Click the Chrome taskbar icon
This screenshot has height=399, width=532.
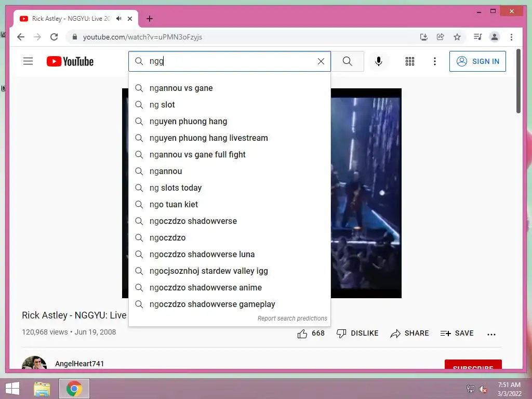74,389
